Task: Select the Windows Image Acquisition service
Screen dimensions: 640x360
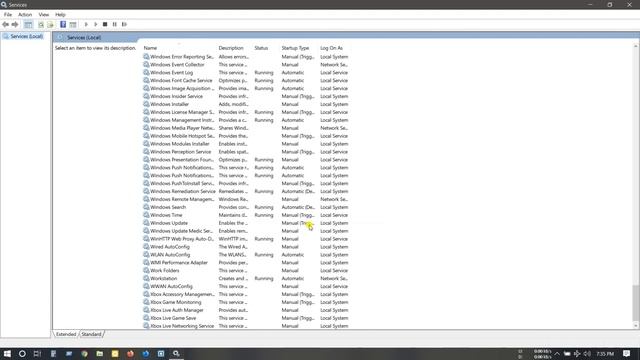Action: pos(246,89)
